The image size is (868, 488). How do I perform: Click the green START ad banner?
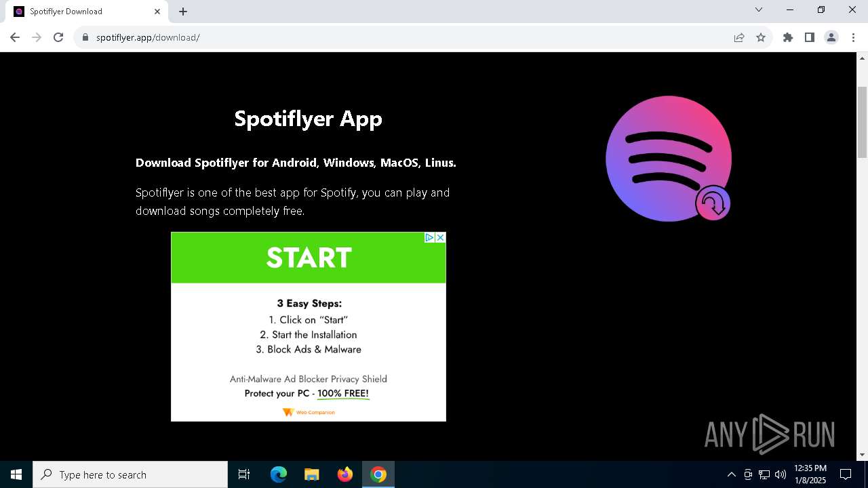[309, 258]
